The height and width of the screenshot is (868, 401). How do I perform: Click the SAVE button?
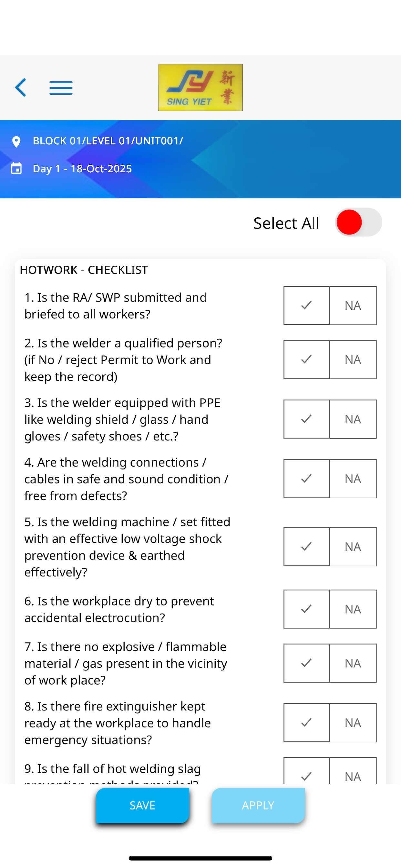tap(142, 805)
